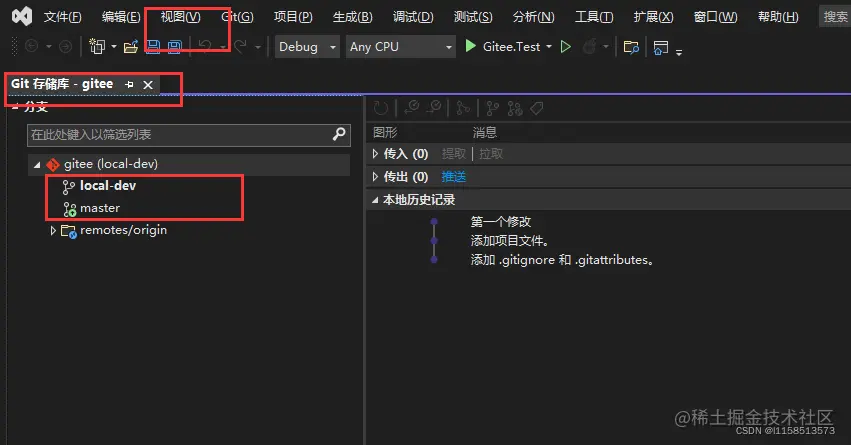Open the 编辑(E) menu
Viewport: 851px width, 445px height.
(121, 17)
